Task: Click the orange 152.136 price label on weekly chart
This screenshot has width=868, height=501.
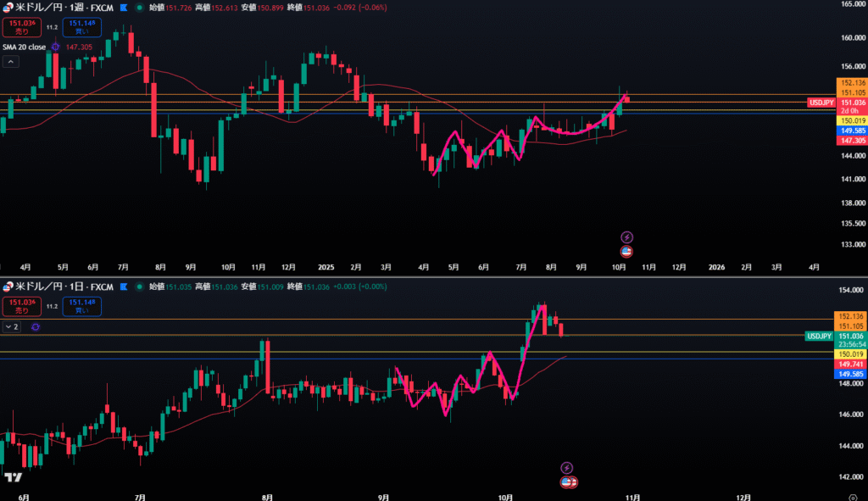Action: [850, 82]
